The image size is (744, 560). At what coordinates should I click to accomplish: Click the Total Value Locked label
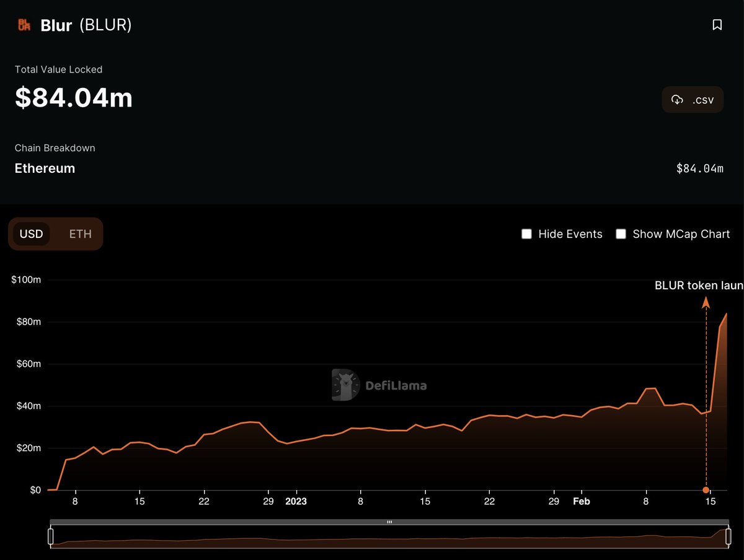59,69
